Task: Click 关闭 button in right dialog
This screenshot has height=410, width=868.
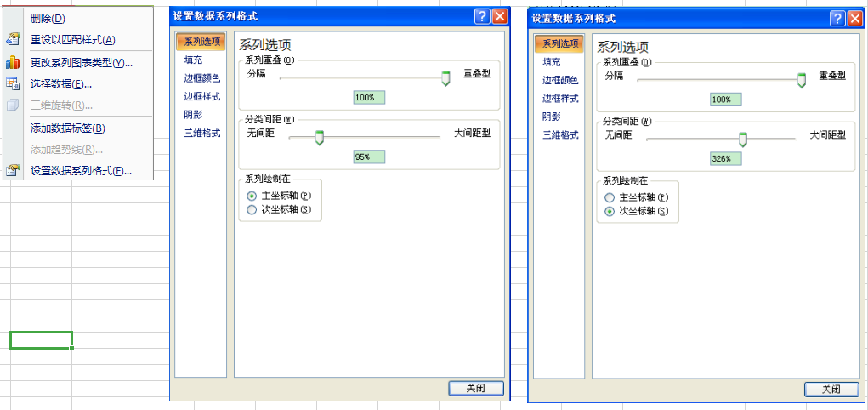Action: coord(831,390)
